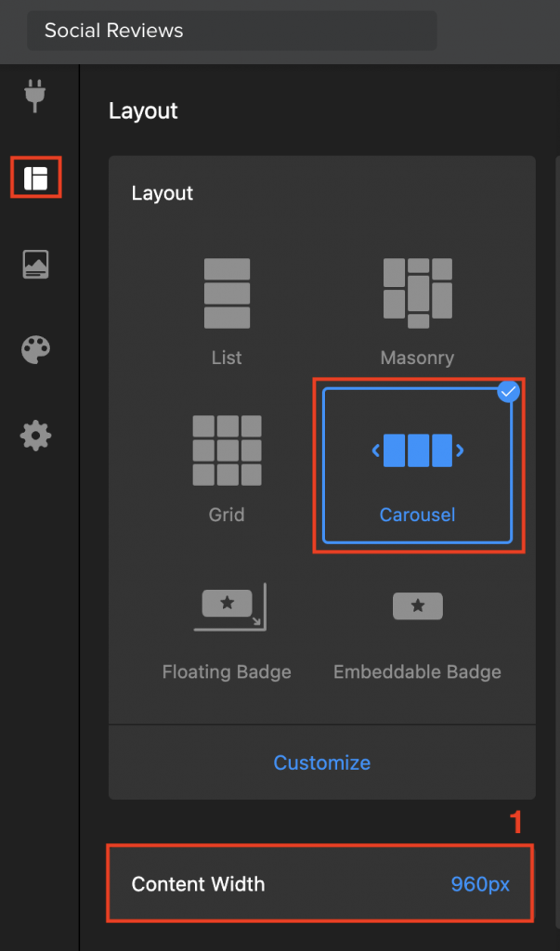Screen dimensions: 560x951
Task: Choose the Embeddable Badge layout icon
Action: pyautogui.click(x=417, y=606)
